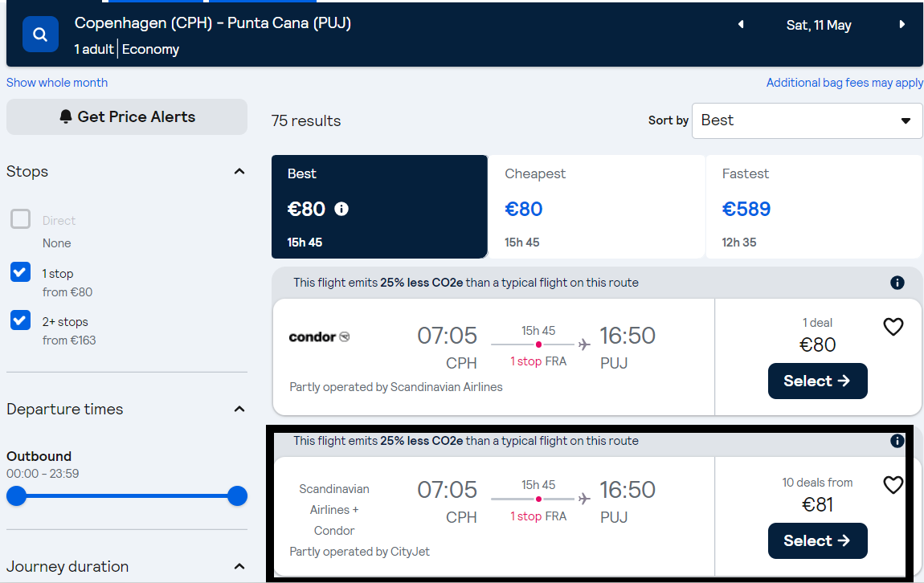This screenshot has width=924, height=583.
Task: Save the €81 flight with heart icon
Action: pyautogui.click(x=893, y=485)
